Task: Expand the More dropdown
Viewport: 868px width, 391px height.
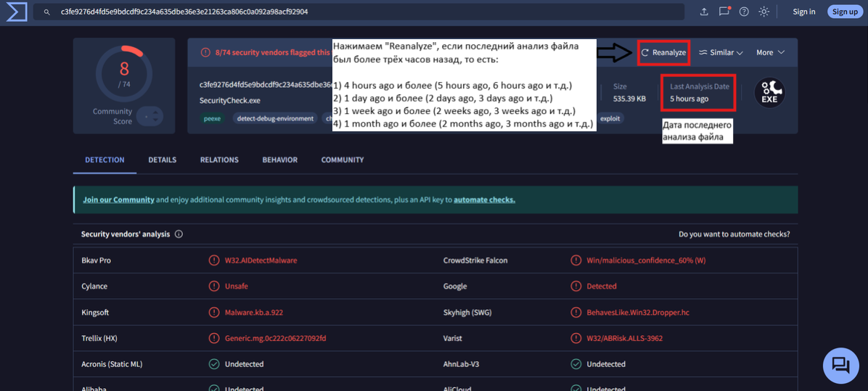Action: click(771, 52)
